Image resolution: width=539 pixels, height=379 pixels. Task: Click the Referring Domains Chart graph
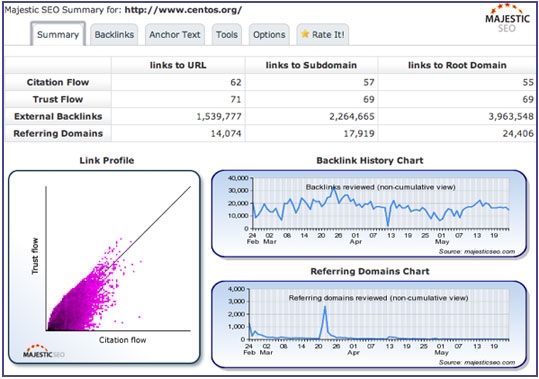pyautogui.click(x=369, y=324)
